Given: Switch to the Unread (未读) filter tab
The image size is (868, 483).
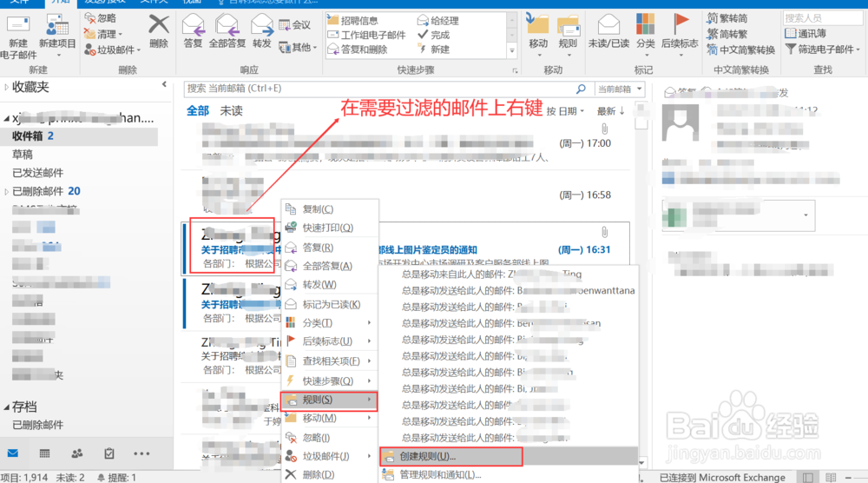Looking at the screenshot, I should click(x=232, y=111).
